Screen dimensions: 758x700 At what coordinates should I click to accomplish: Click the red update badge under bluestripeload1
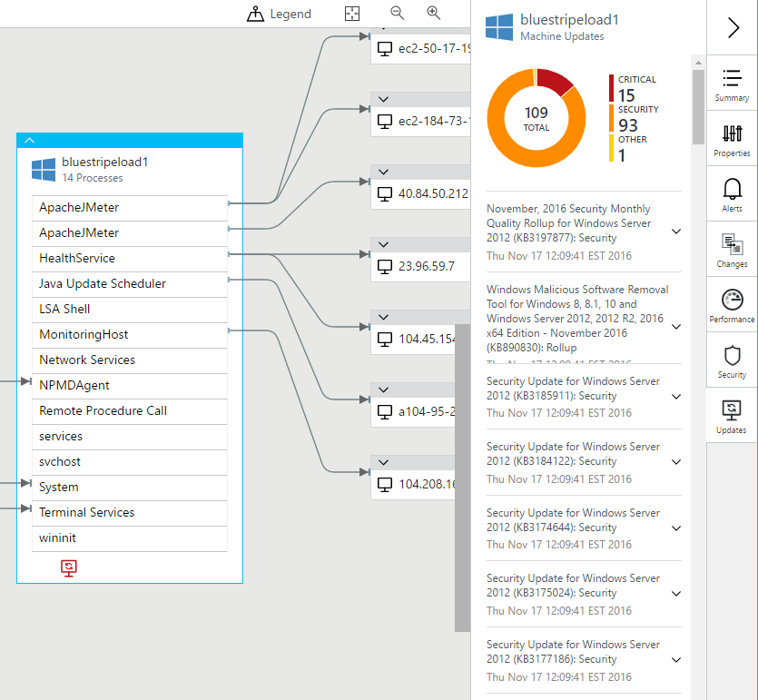pos(69,567)
